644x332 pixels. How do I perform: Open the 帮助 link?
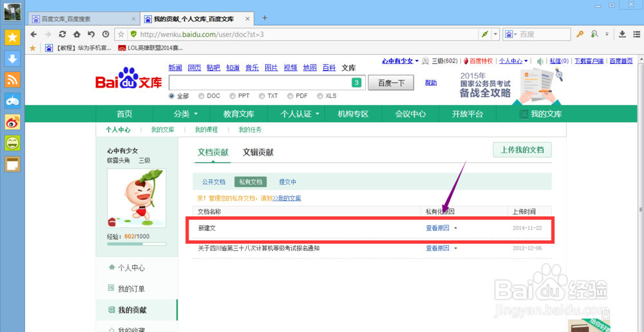coord(431,83)
